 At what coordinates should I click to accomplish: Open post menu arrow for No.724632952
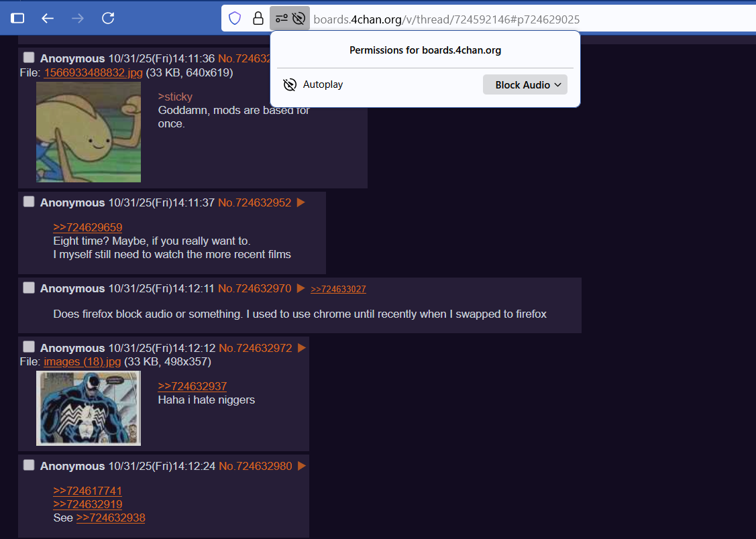coord(301,202)
